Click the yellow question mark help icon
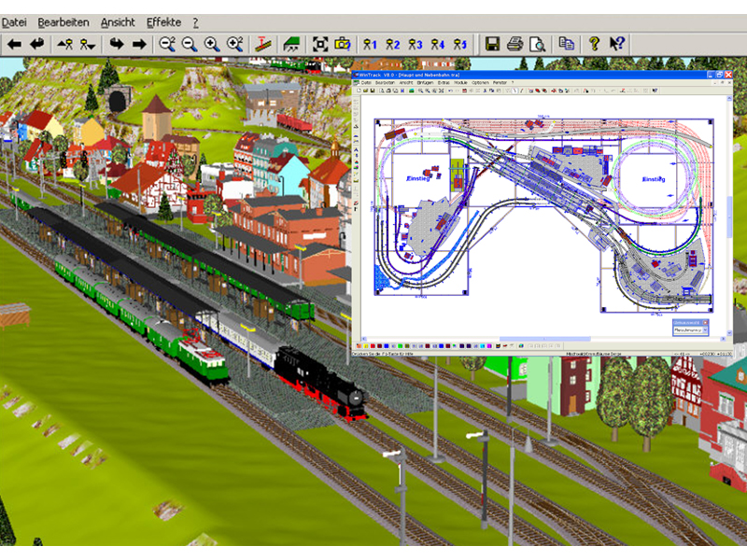The height and width of the screenshot is (560, 747). 594,43
